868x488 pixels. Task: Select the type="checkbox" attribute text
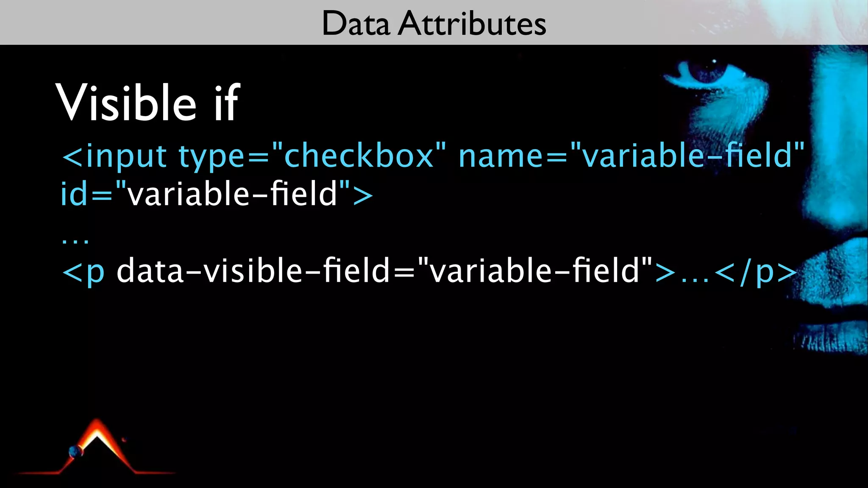pos(312,156)
